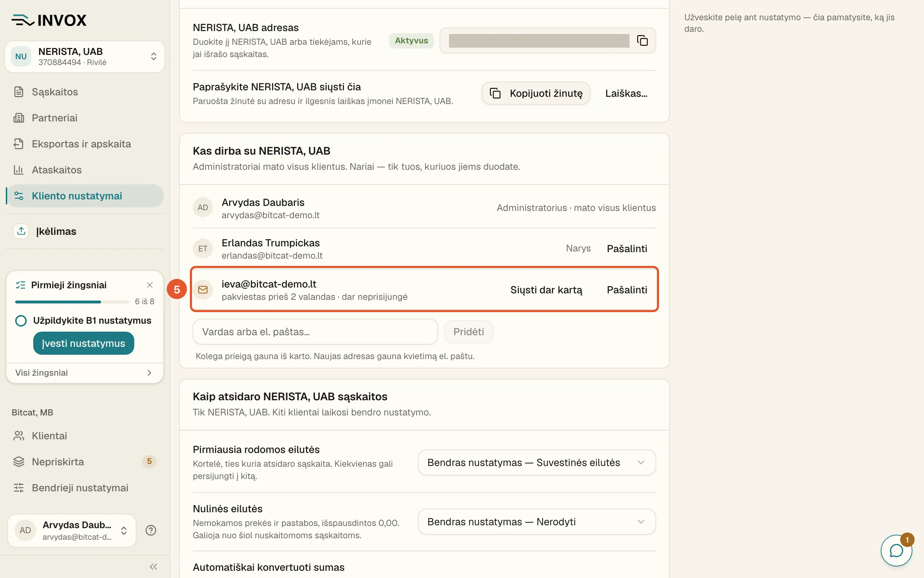Click the Ataskaitos chart icon
This screenshot has height=578, width=924.
(x=19, y=170)
